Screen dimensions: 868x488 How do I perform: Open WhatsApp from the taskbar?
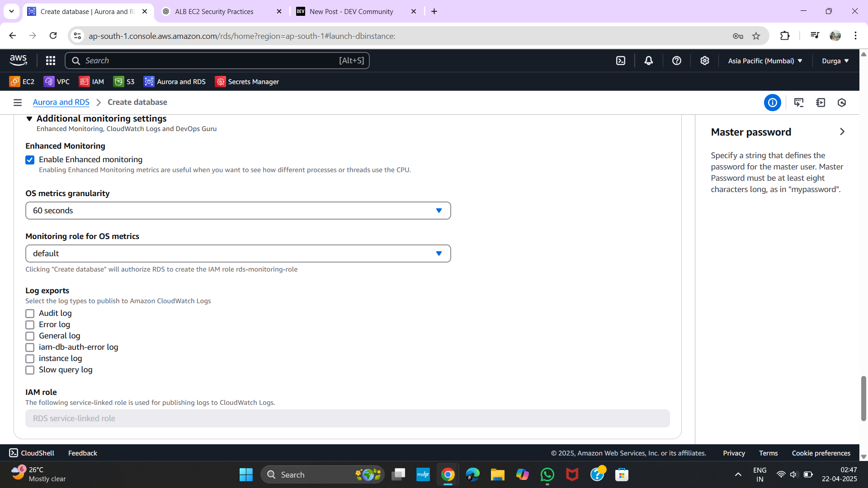[547, 474]
